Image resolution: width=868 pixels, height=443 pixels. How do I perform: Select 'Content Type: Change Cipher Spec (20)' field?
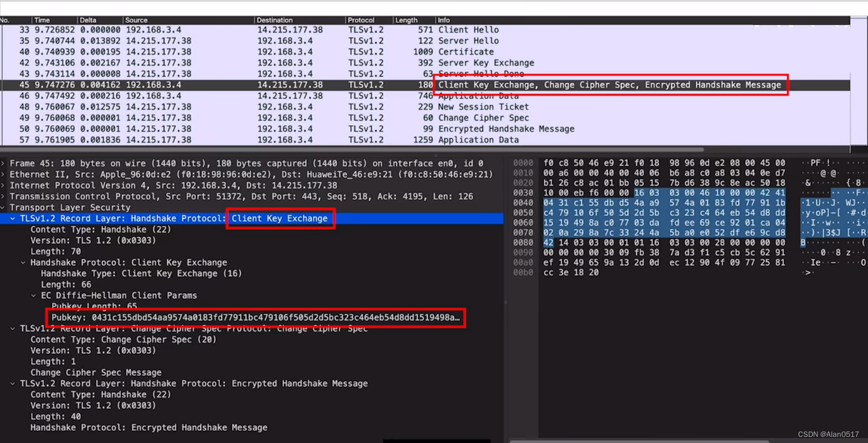[124, 339]
